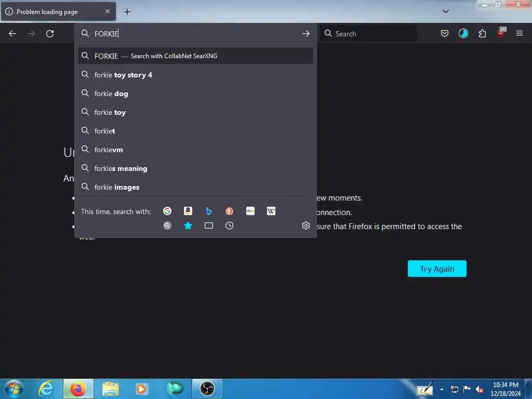Search this time with Bing
The image size is (532, 399).
[x=209, y=211]
